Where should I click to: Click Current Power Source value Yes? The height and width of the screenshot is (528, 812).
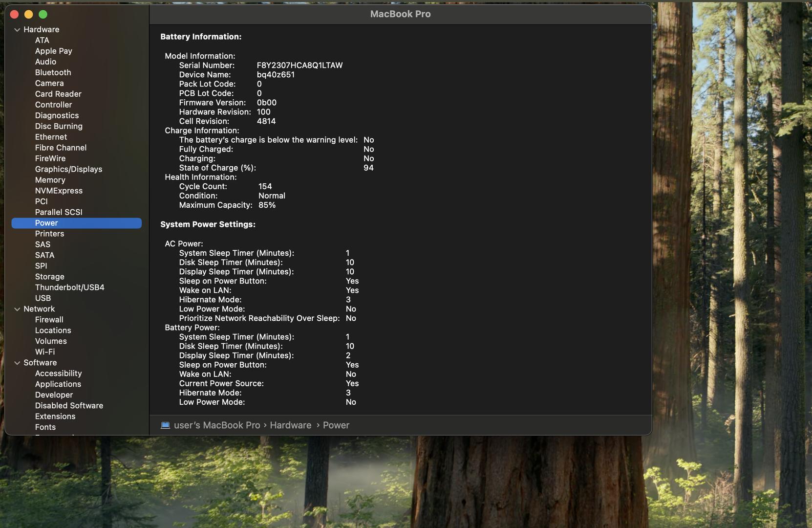pyautogui.click(x=352, y=384)
